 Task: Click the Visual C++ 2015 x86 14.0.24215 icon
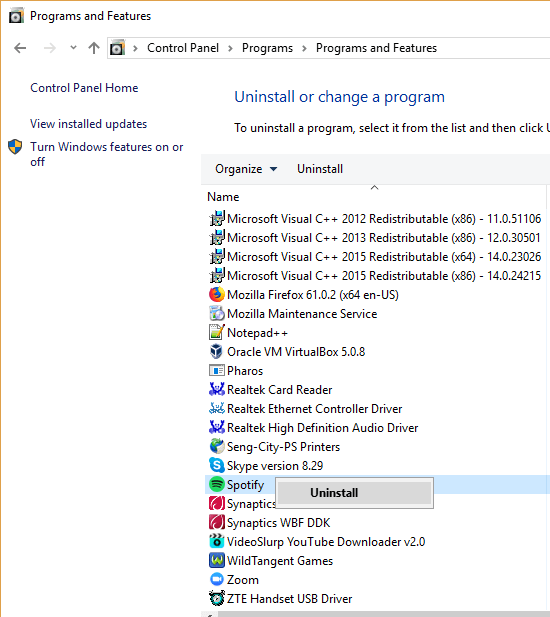point(217,275)
